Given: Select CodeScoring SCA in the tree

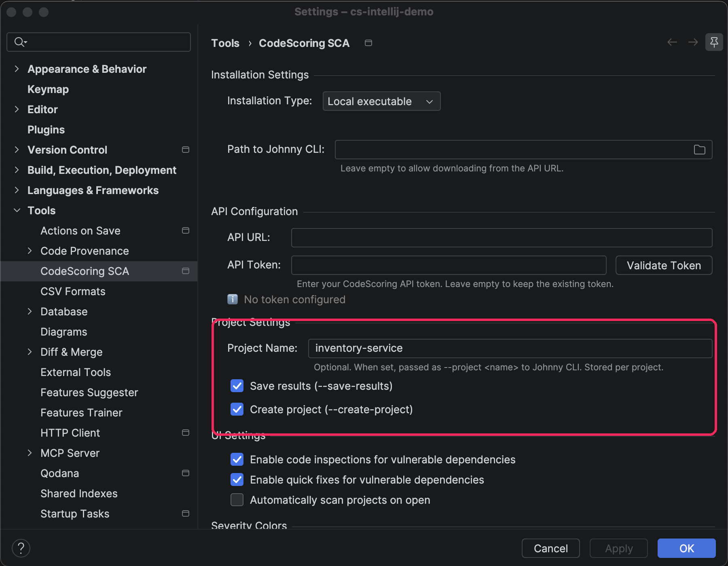Looking at the screenshot, I should click(99, 271).
